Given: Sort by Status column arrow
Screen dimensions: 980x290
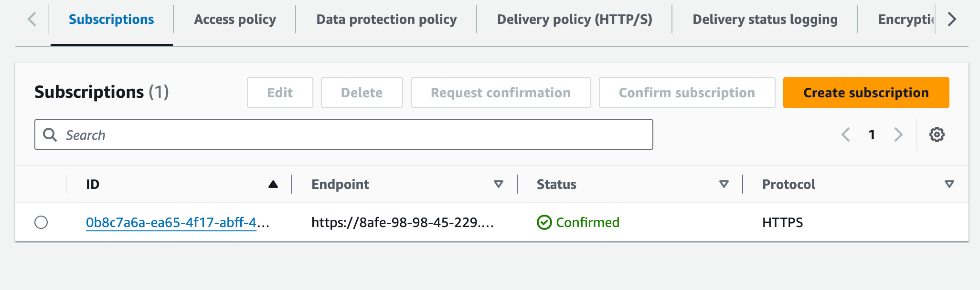Looking at the screenshot, I should point(724,184).
